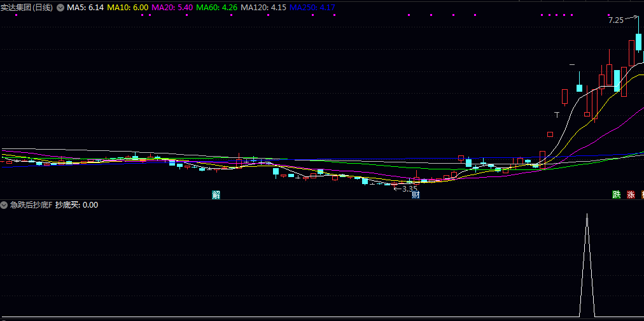Select the green MA60 label

217,8
